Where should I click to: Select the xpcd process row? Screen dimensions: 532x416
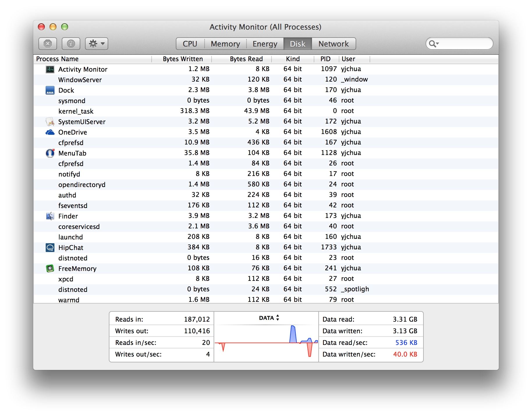pyautogui.click(x=266, y=279)
